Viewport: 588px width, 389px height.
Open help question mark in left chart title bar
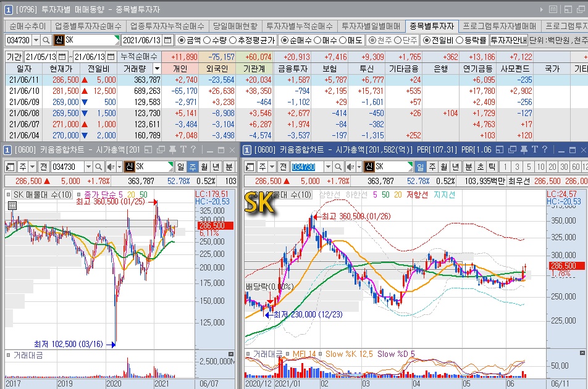(x=193, y=150)
